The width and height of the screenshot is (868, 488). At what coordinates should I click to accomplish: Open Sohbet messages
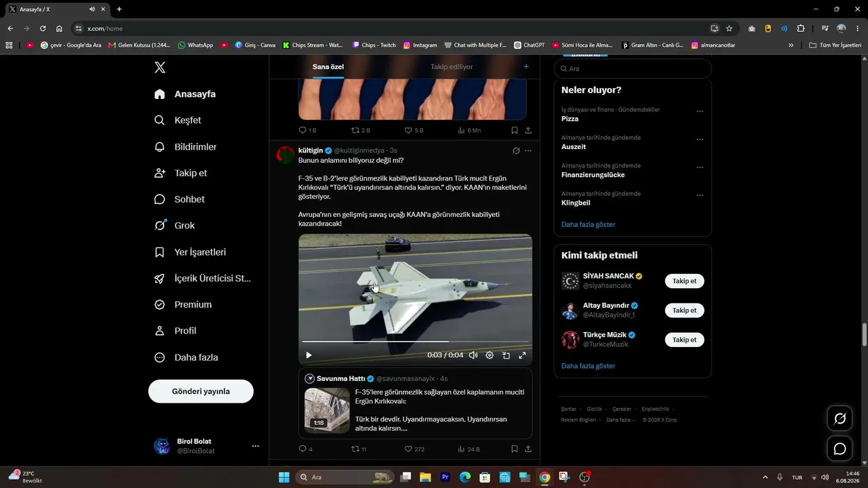(180, 199)
